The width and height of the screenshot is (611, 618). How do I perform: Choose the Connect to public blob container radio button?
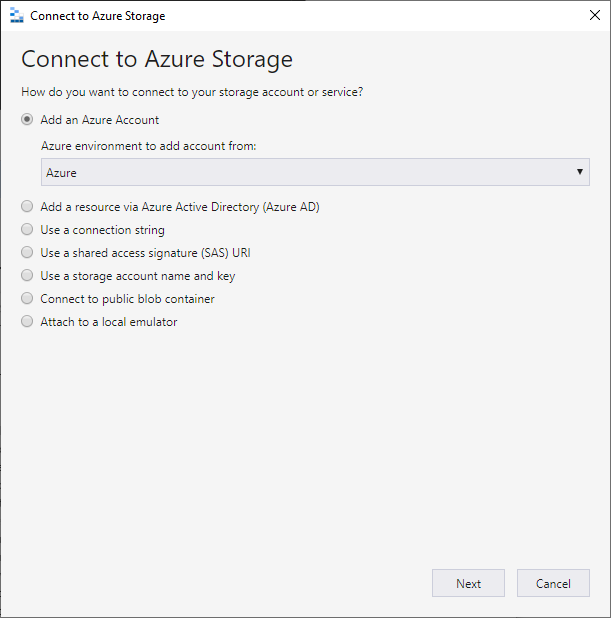click(x=27, y=299)
